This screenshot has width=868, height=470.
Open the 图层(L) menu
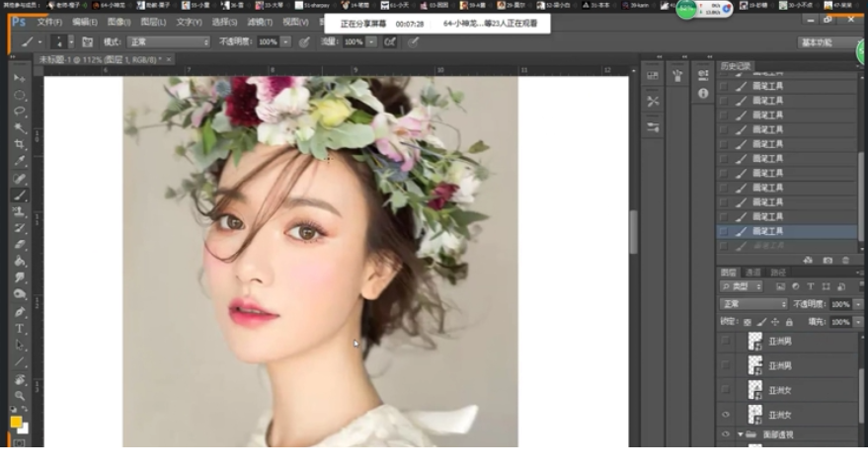tap(153, 22)
